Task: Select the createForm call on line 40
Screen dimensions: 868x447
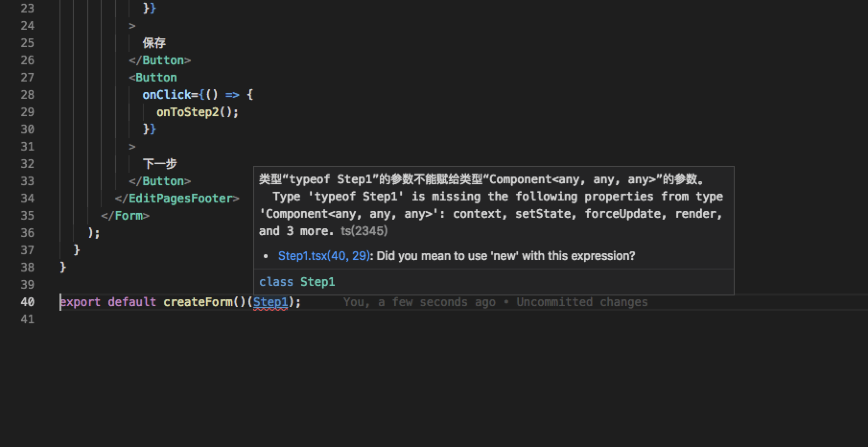Action: tap(199, 302)
